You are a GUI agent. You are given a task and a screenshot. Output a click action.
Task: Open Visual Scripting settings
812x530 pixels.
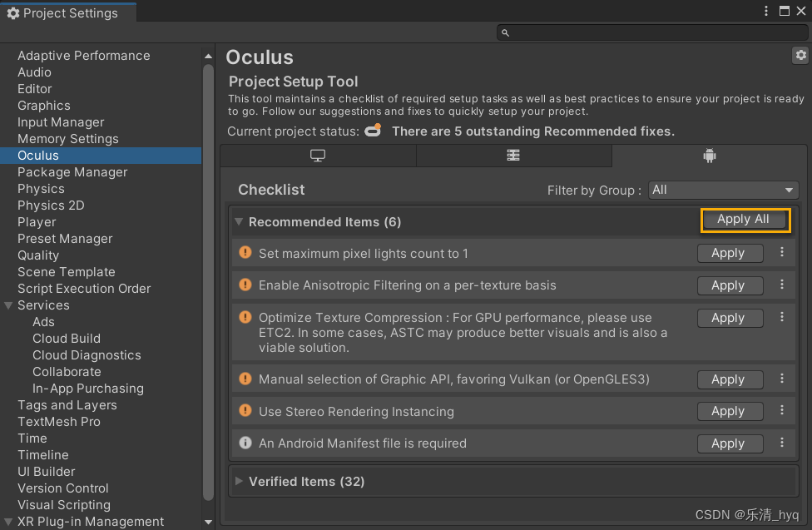pyautogui.click(x=64, y=504)
